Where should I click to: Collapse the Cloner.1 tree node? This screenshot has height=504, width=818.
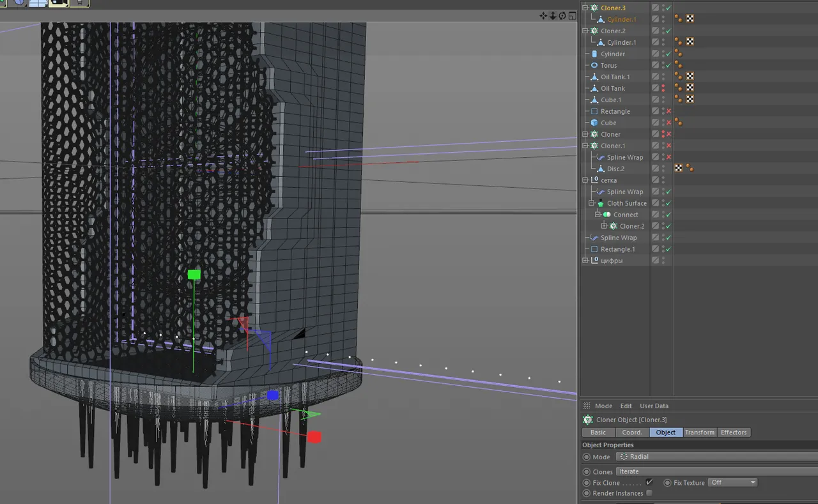585,146
